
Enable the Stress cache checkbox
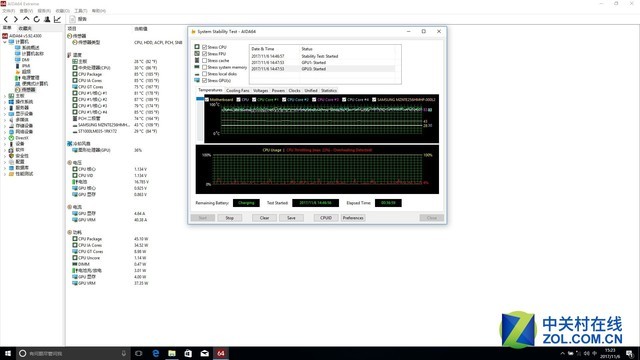click(x=204, y=60)
